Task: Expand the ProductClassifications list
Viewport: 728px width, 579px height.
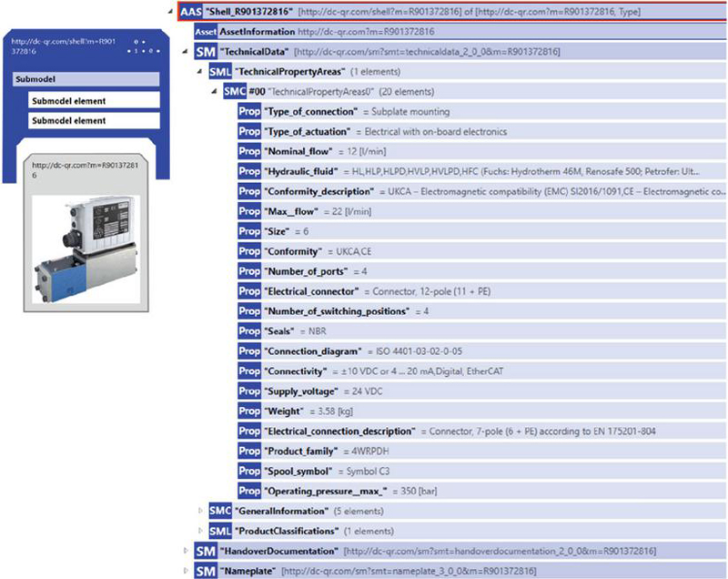Action: [200, 531]
